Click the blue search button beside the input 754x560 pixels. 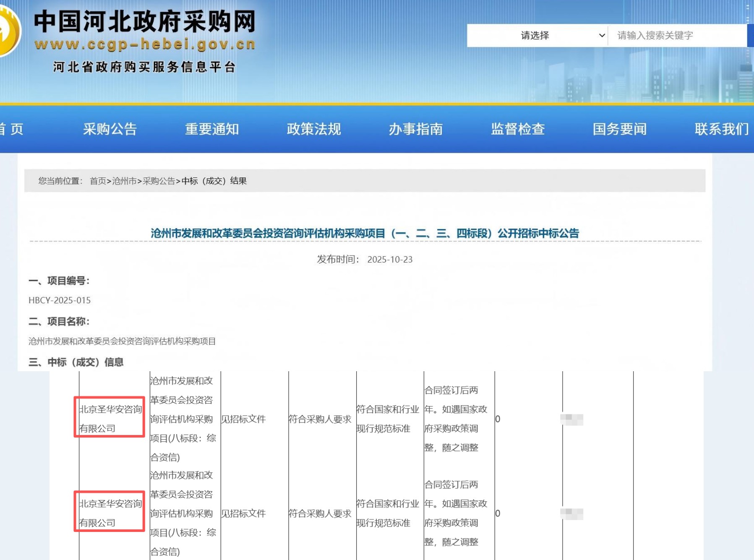pyautogui.click(x=751, y=36)
